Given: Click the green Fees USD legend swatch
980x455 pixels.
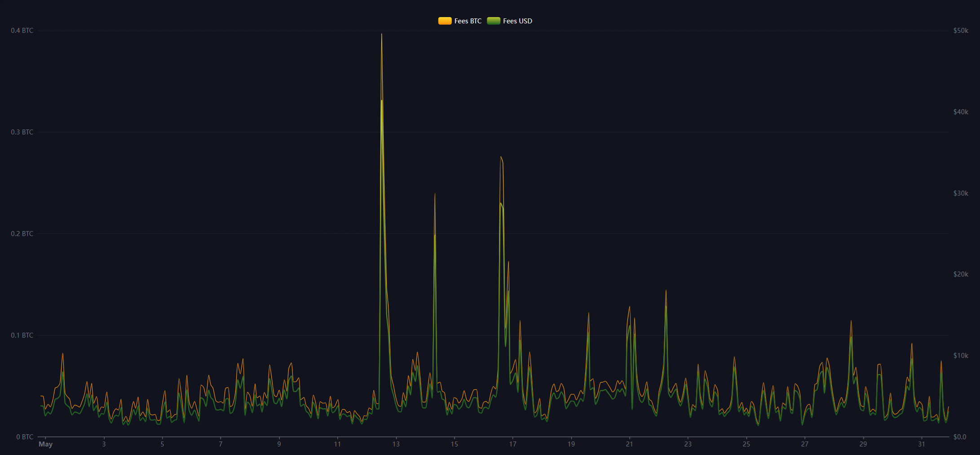Looking at the screenshot, I should 493,21.
